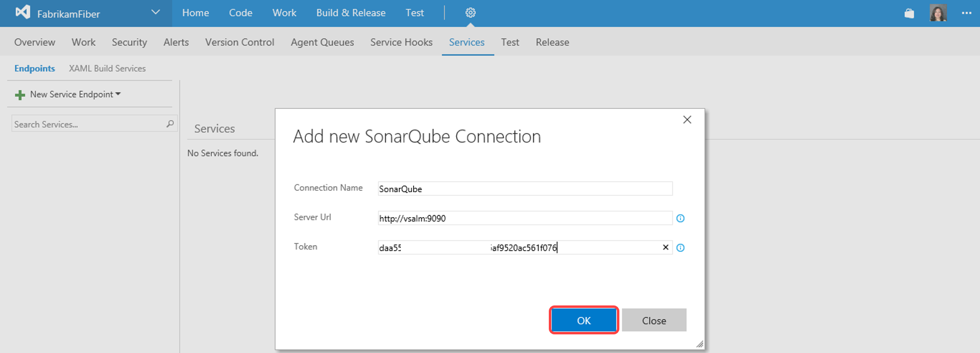
Task: Open the Security tab
Action: click(129, 42)
